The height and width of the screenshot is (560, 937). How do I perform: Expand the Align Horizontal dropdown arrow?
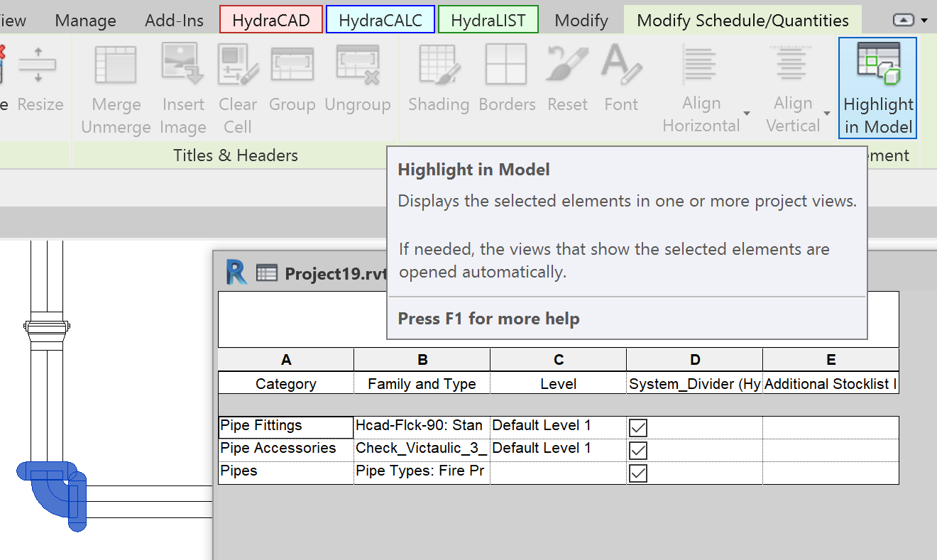747,114
